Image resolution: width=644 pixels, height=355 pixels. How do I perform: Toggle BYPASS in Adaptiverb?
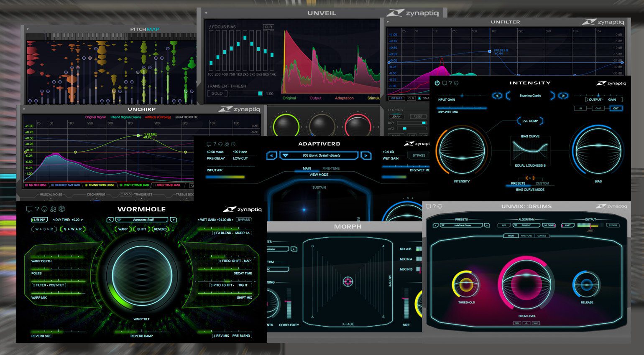point(419,155)
